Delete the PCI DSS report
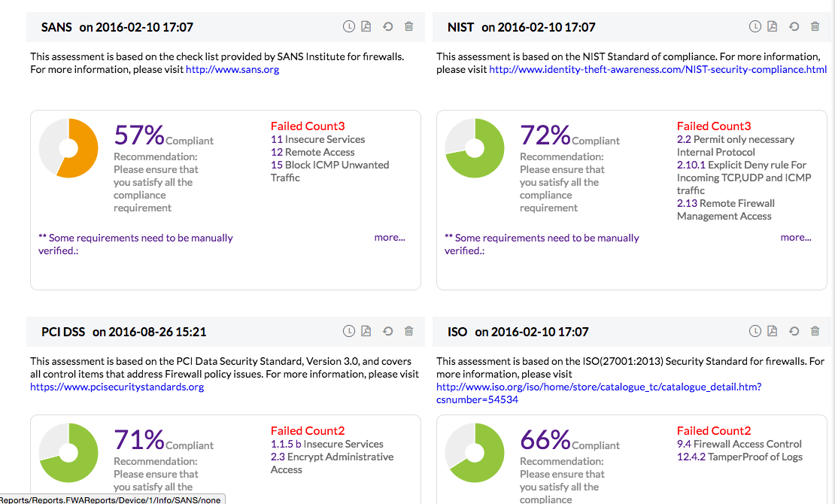Image resolution: width=835 pixels, height=504 pixels. pos(408,330)
